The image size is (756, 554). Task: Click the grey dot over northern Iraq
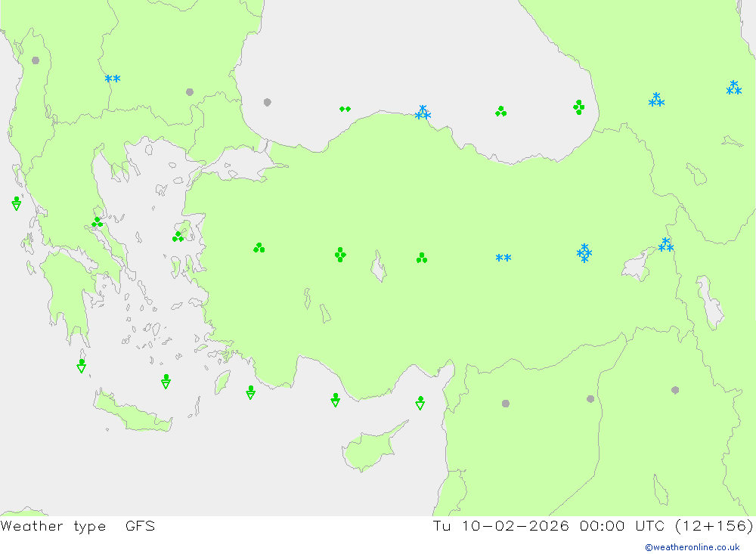pos(675,390)
